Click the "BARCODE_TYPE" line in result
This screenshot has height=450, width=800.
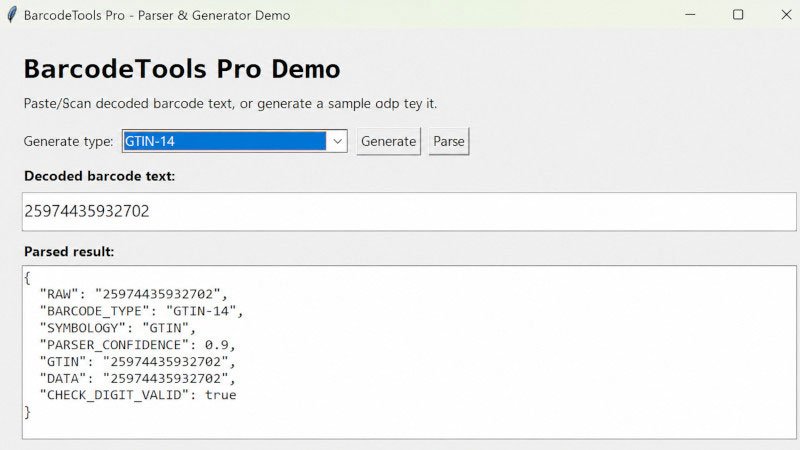point(142,311)
